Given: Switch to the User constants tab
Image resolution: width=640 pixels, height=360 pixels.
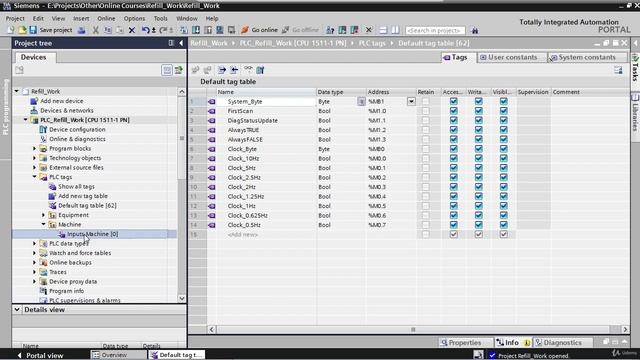Looking at the screenshot, I should [512, 58].
